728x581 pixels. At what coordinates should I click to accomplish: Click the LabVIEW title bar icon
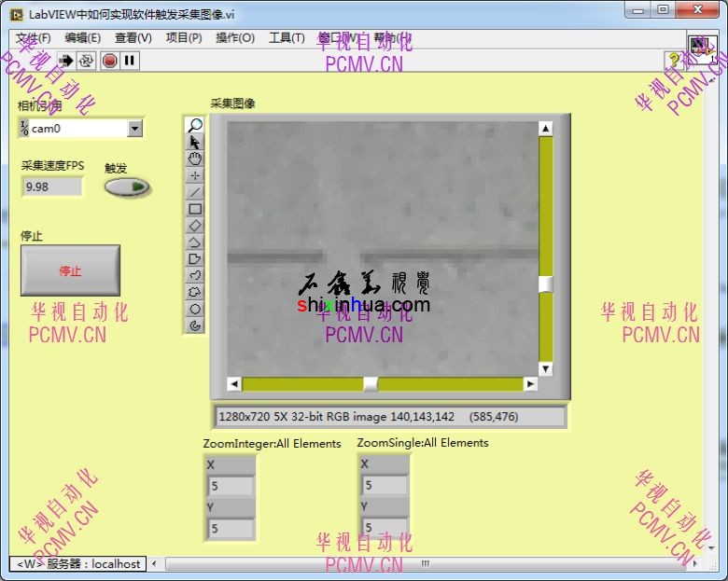click(16, 15)
